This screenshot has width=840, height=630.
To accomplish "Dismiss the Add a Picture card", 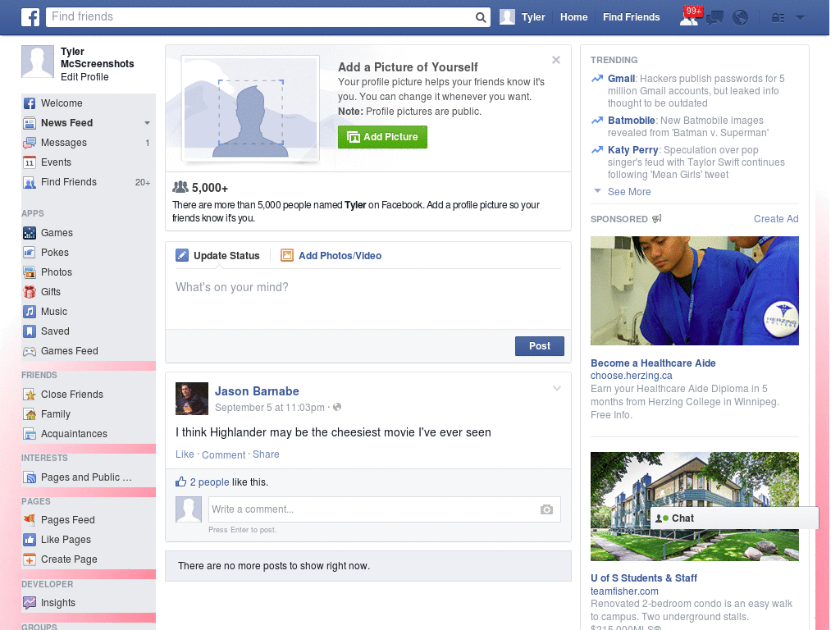I will (x=556, y=60).
